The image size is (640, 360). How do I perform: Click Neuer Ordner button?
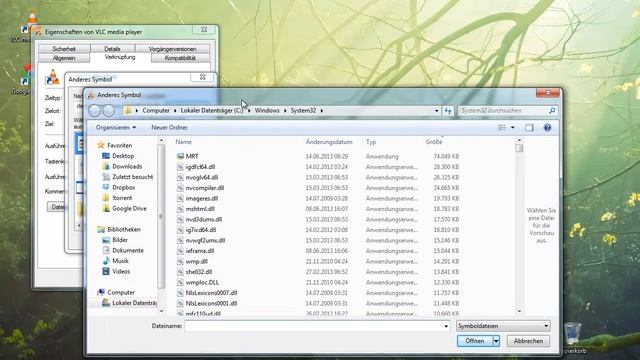coord(169,128)
